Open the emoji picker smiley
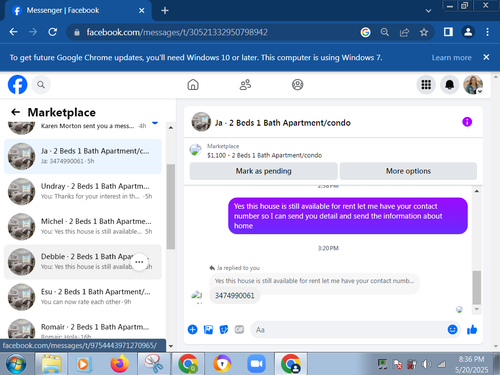 point(452,330)
